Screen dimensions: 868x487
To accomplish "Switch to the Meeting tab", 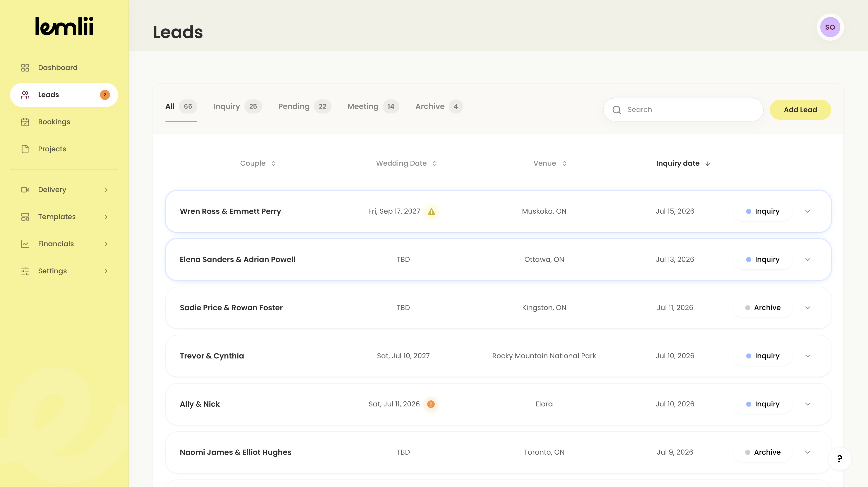I will click(x=373, y=106).
